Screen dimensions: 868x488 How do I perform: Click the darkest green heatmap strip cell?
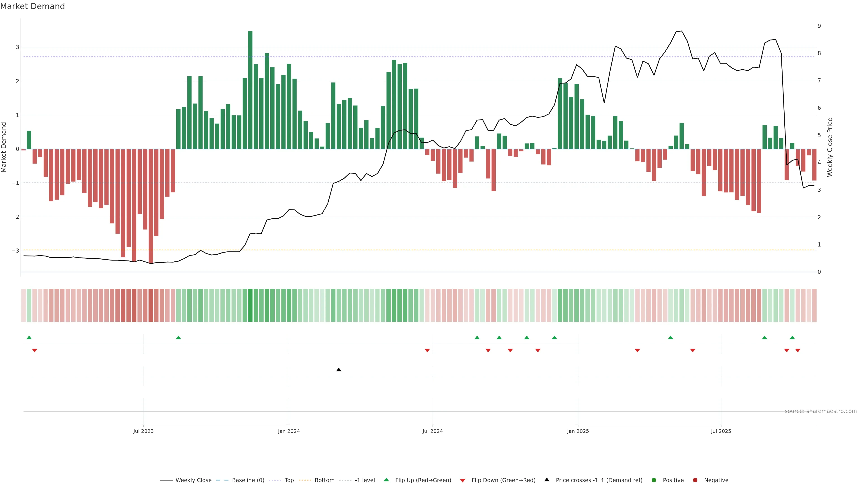[x=250, y=305]
